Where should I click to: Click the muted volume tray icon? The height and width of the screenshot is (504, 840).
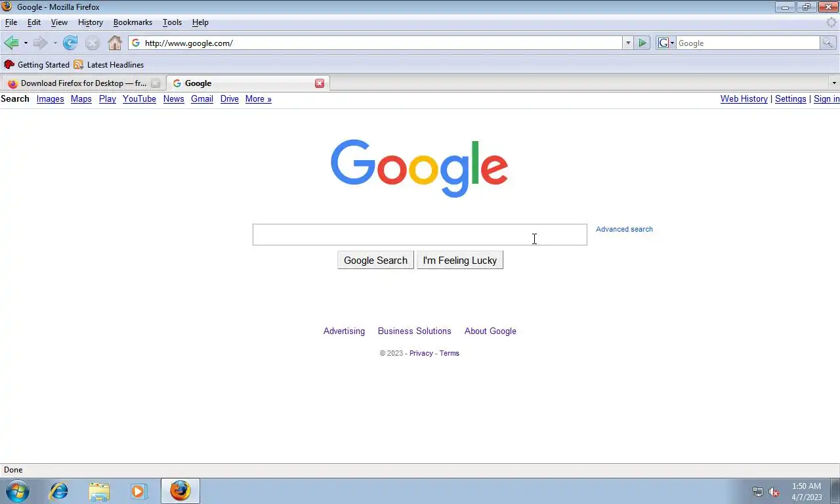[x=774, y=492]
